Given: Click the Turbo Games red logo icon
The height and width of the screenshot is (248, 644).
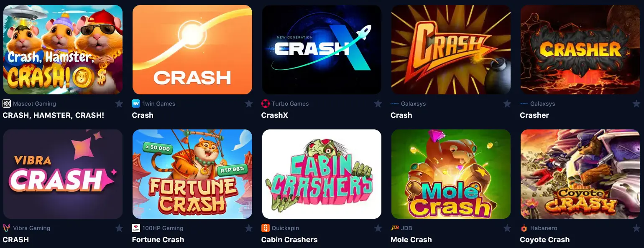Looking at the screenshot, I should [x=265, y=104].
